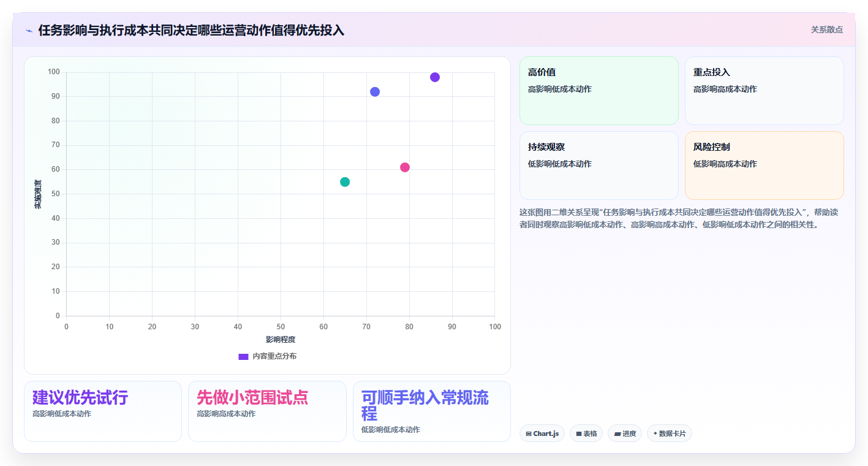868x466 pixels.
Task: Click the teal scatter point near 55
Action: (x=345, y=182)
